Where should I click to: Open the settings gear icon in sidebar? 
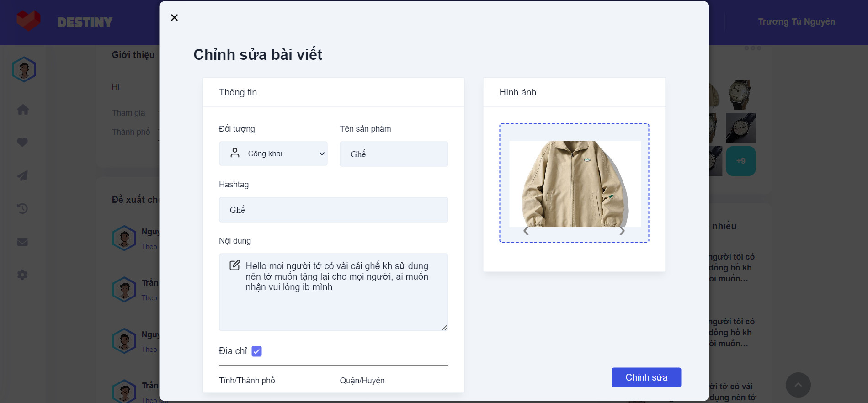pos(22,275)
